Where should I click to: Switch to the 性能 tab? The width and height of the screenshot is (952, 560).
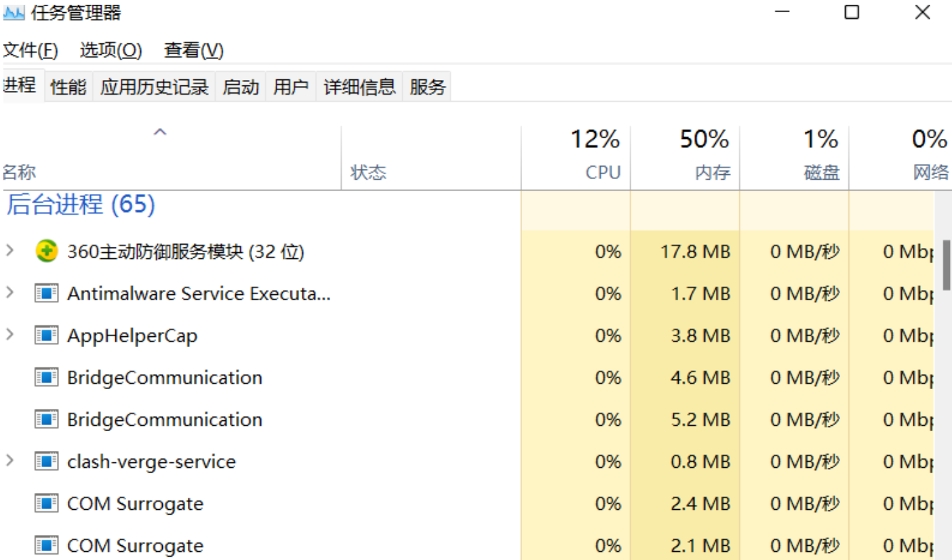coord(68,87)
